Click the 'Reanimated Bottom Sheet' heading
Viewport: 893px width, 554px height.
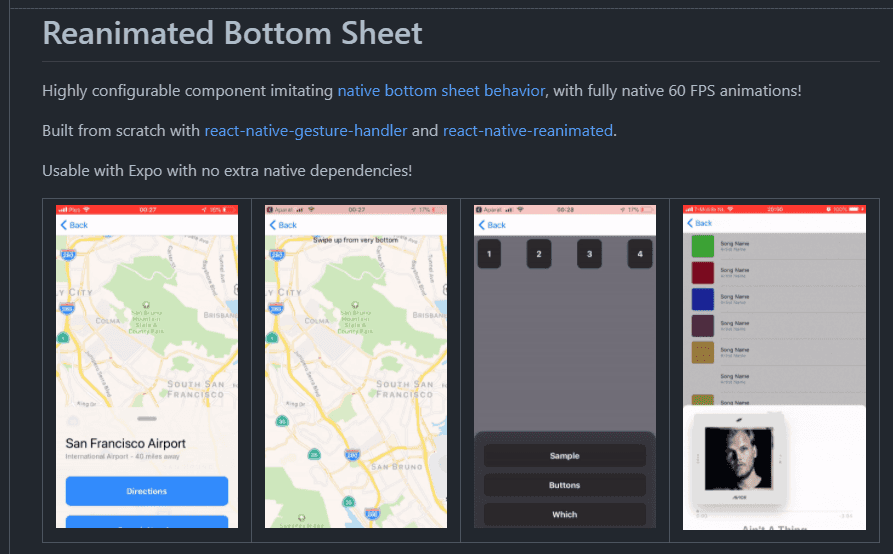(232, 33)
